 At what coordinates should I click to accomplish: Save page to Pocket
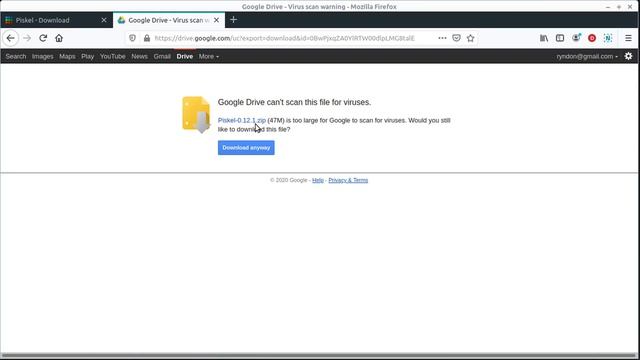click(x=456, y=38)
